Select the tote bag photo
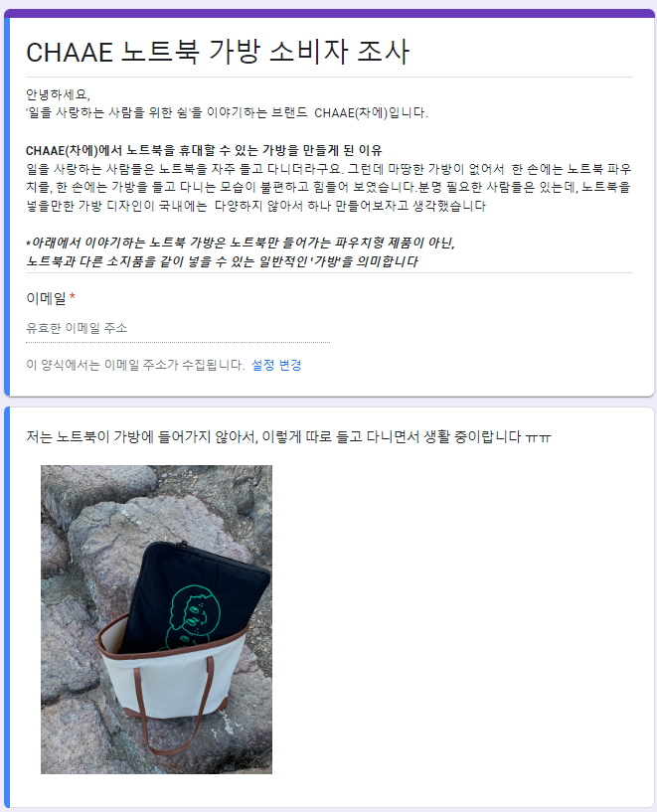Image resolution: width=657 pixels, height=812 pixels. pyautogui.click(x=156, y=619)
